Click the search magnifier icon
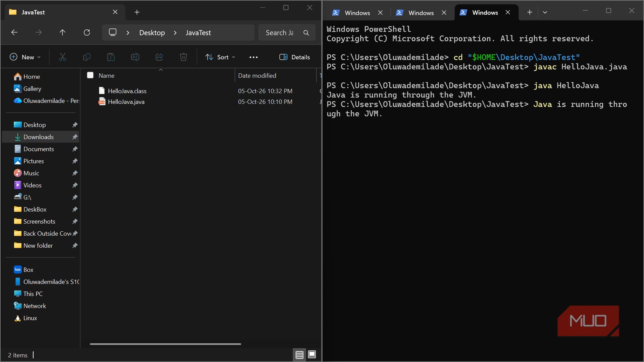Viewport: 644px width, 362px height. (x=306, y=33)
